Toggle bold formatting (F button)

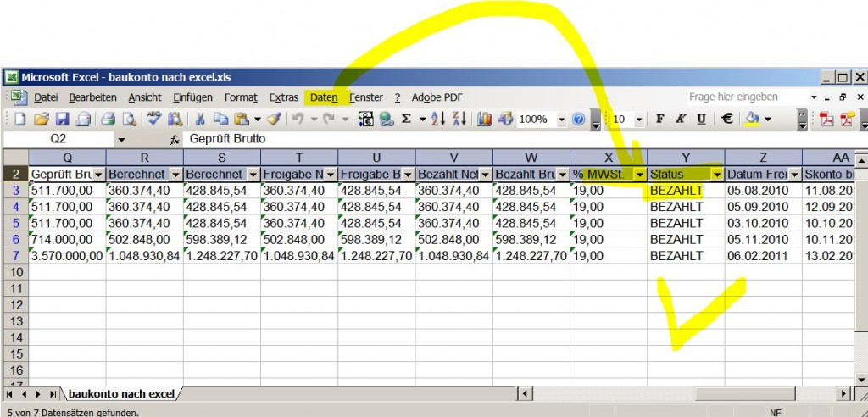click(x=660, y=120)
